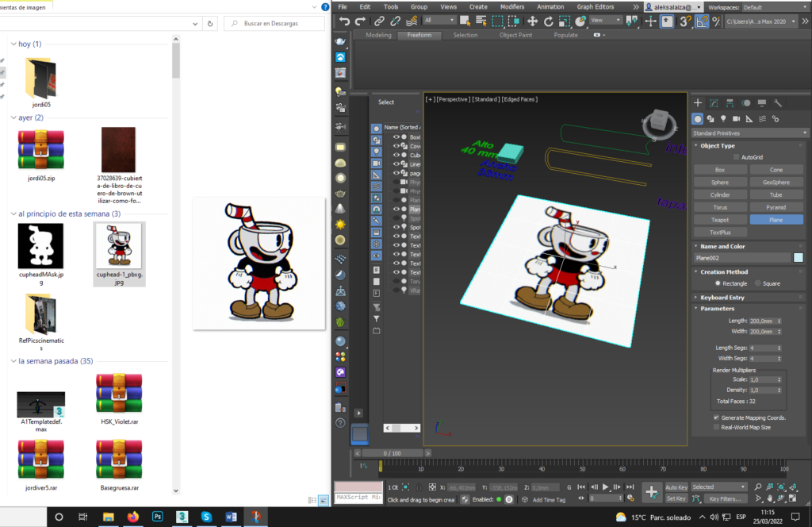Open the Modifiers menu

click(512, 6)
